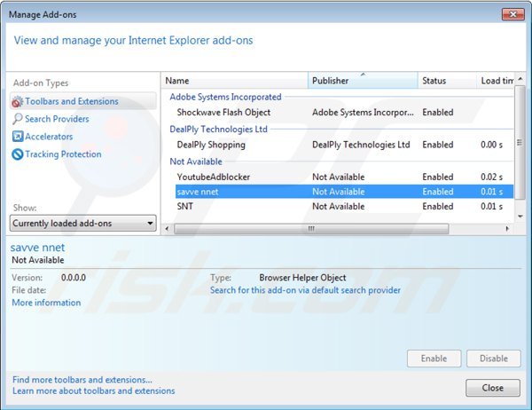Click the Tracking Protection icon

click(18, 154)
